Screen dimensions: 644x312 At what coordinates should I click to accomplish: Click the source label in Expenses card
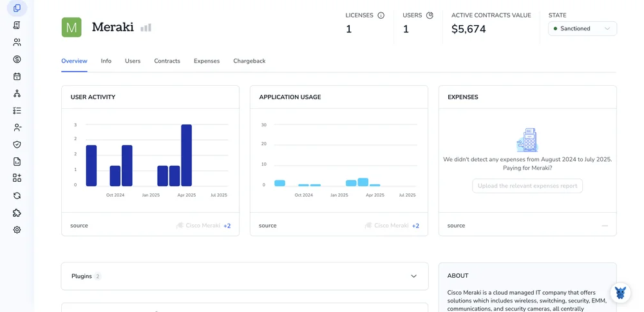click(x=456, y=226)
